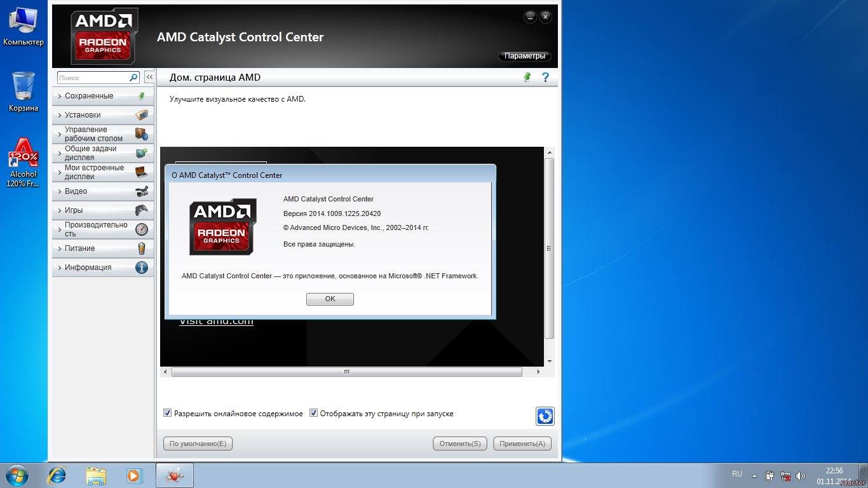This screenshot has height=488, width=868.
Task: Open the Корзина recycle bin icon
Action: pos(24,91)
